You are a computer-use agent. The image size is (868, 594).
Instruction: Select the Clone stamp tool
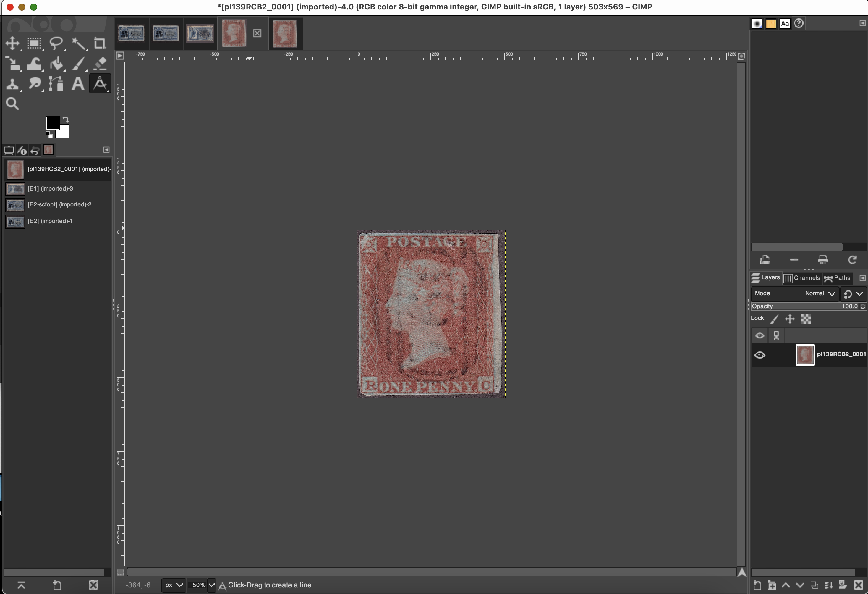(12, 84)
